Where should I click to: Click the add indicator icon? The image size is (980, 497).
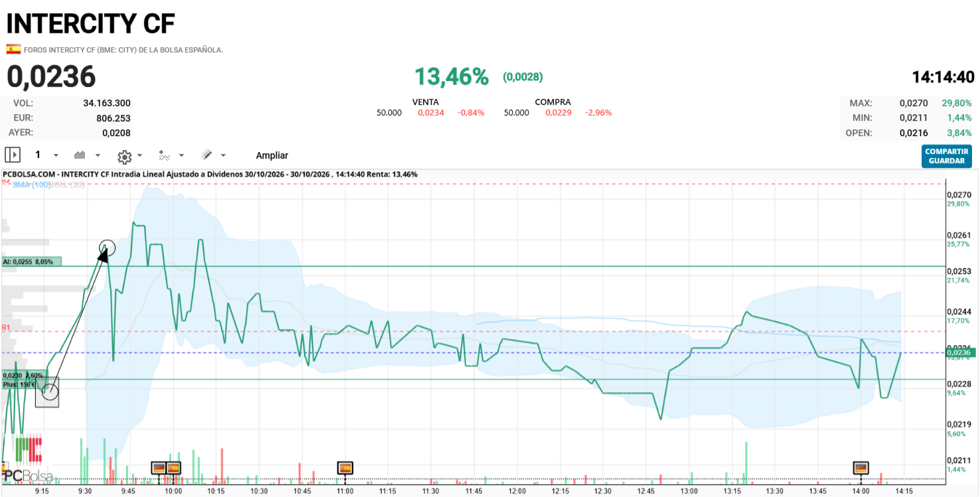(165, 155)
